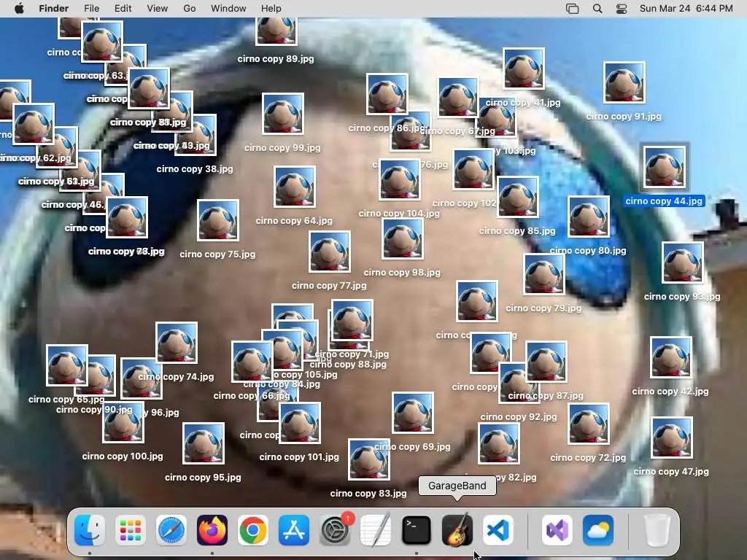Click the Stage Manager menu bar icon
This screenshot has width=747, height=560.
pyautogui.click(x=572, y=9)
